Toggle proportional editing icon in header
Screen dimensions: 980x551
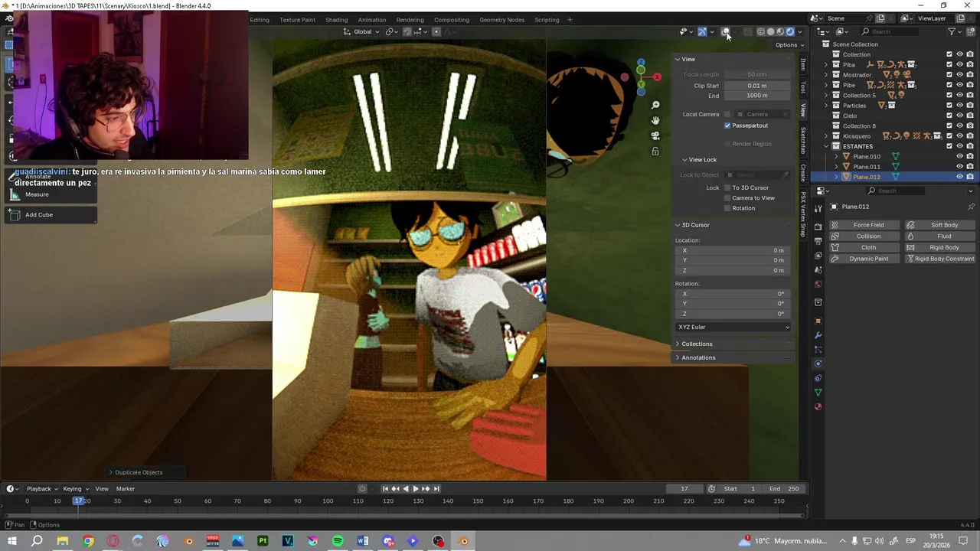[x=436, y=31]
